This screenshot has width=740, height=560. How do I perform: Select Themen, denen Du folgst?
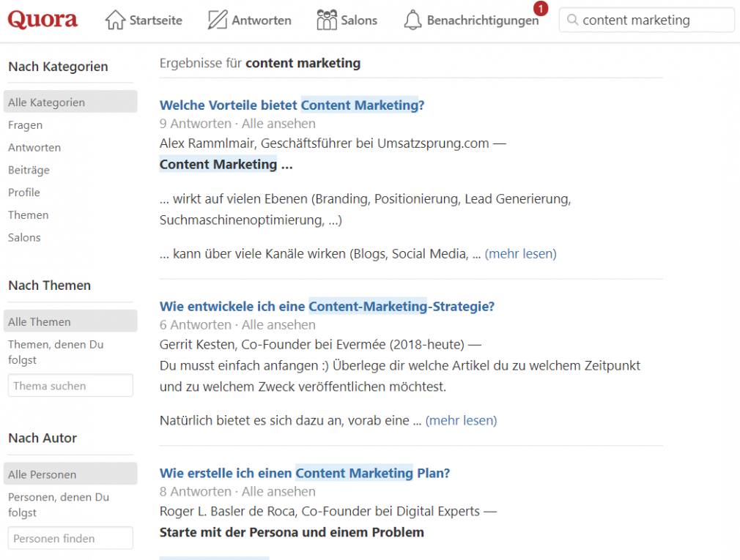click(56, 352)
